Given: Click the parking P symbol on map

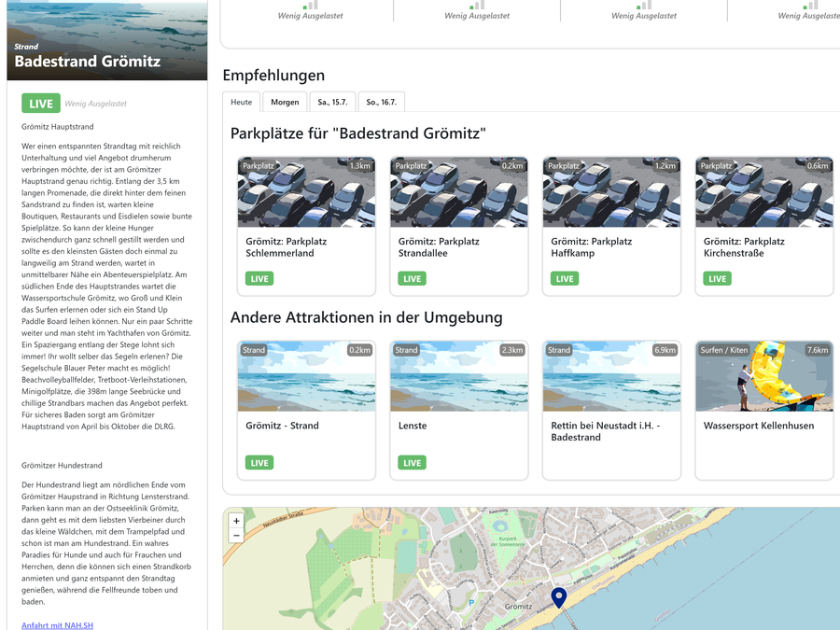Looking at the screenshot, I should click(x=471, y=603).
